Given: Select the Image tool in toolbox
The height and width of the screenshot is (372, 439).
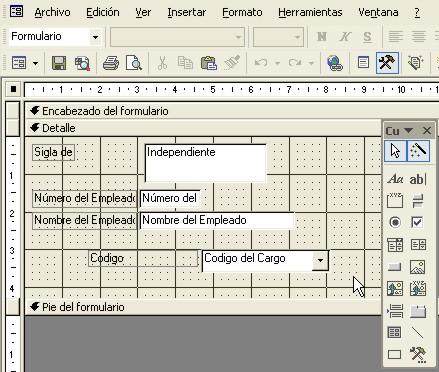Looking at the screenshot, I should pos(418,267).
